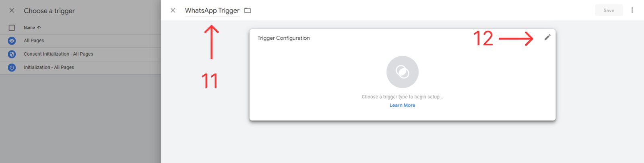Click the folder icon next to trigger name
Viewport: 644px width, 163px height.
click(248, 10)
